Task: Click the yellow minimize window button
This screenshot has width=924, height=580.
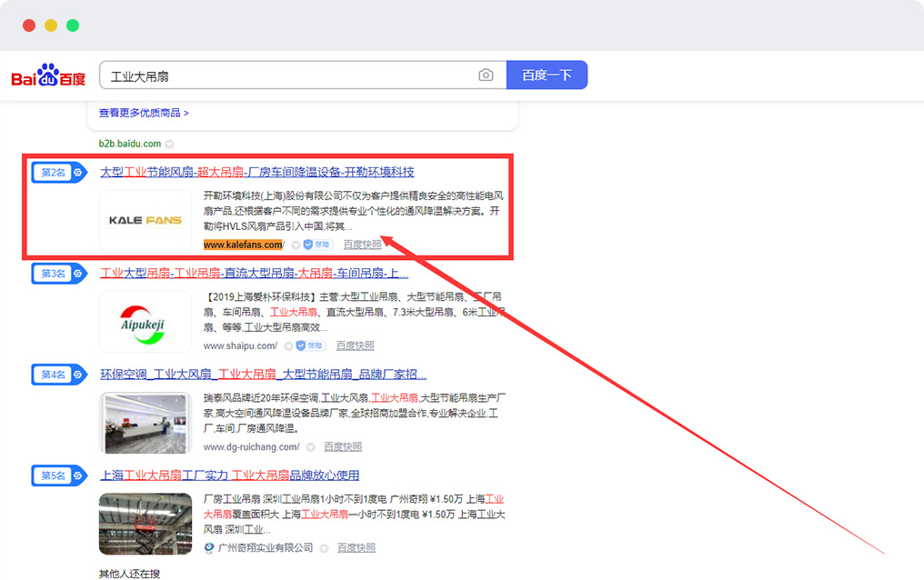Action: pyautogui.click(x=51, y=25)
